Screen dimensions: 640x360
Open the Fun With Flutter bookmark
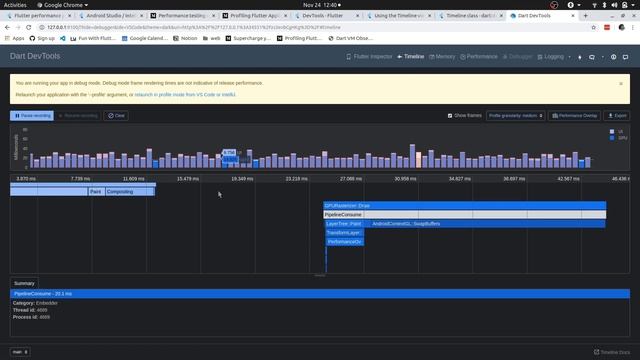pyautogui.click(x=93, y=38)
